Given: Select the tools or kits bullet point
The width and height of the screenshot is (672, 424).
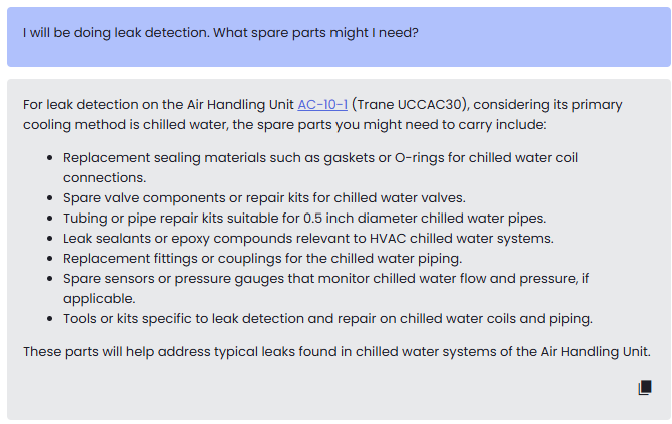Looking at the screenshot, I should pos(328,319).
